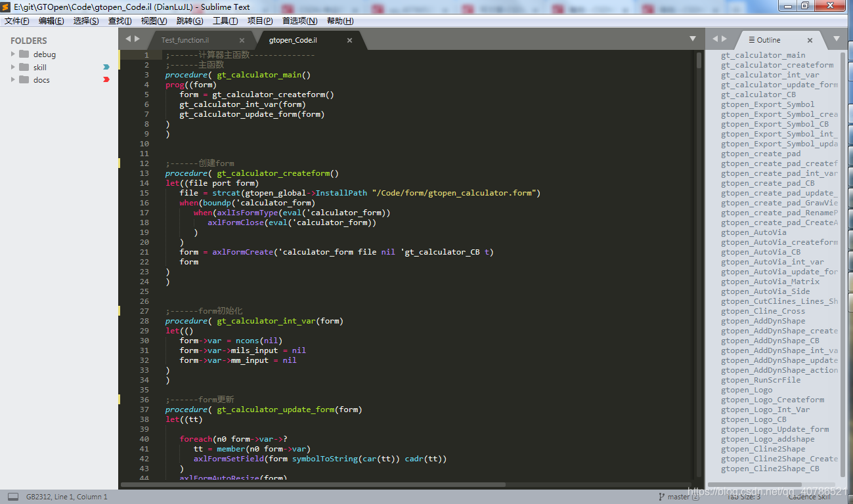Jump to gt_calculator_createform in Outline
This screenshot has height=504, width=853.
[777, 65]
